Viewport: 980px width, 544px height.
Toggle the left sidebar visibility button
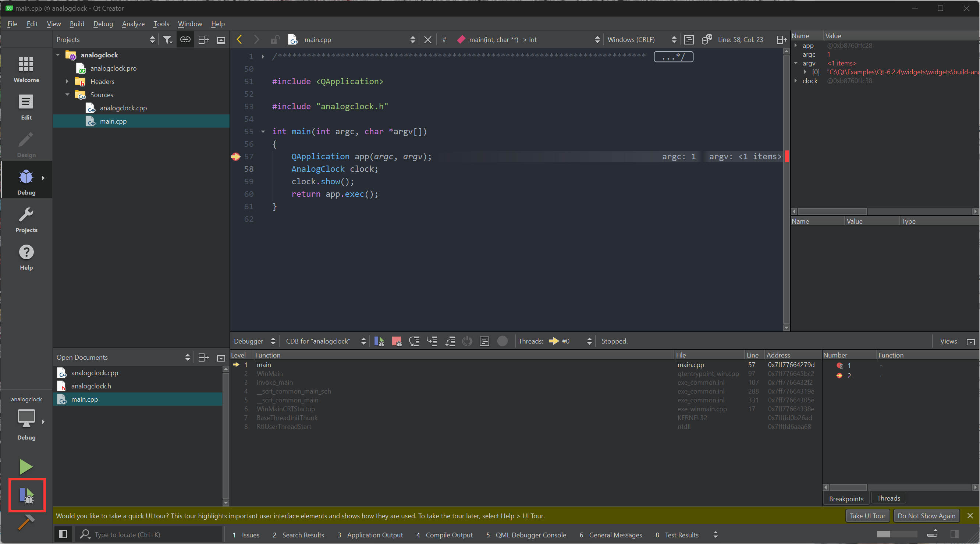[63, 534]
